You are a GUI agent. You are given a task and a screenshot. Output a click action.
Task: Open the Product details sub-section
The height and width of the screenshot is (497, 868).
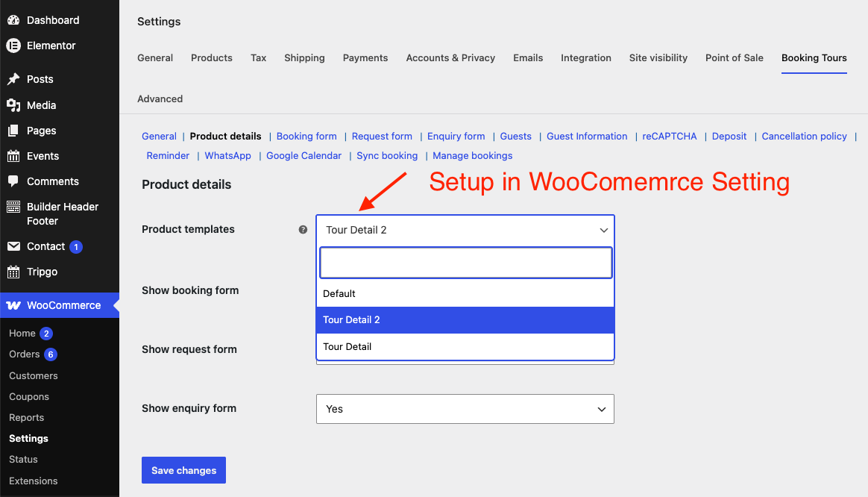[x=225, y=137]
